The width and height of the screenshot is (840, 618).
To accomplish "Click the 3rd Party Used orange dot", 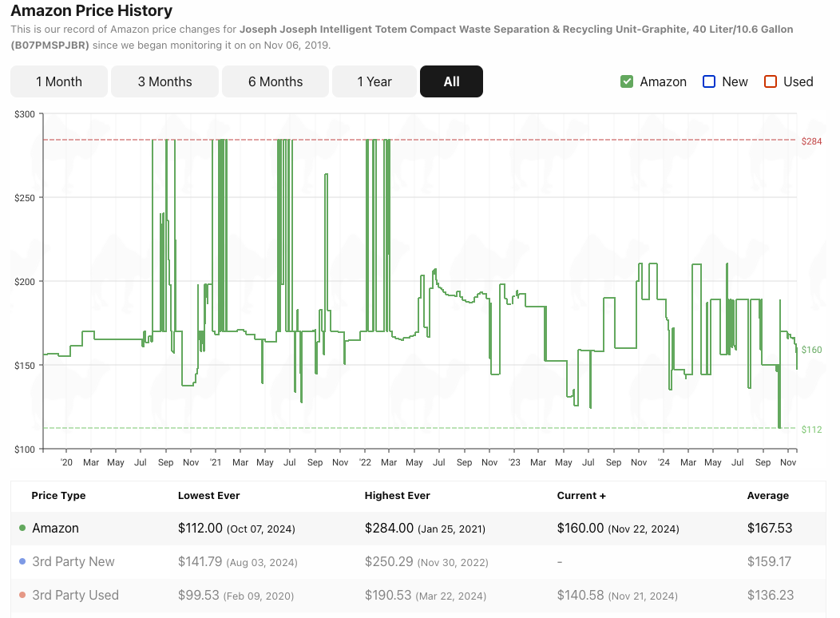I will tap(22, 595).
